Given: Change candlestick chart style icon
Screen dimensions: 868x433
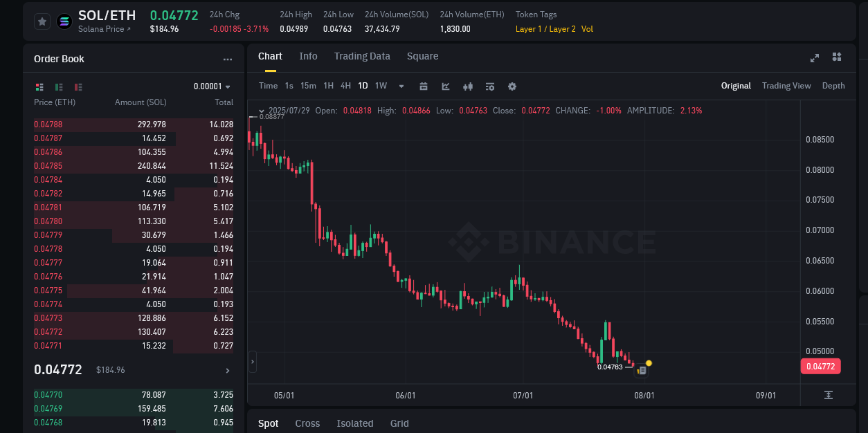Looking at the screenshot, I should click(468, 86).
